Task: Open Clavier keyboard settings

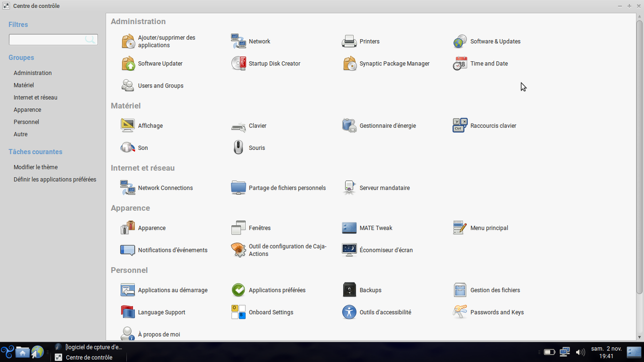Action: click(249, 126)
